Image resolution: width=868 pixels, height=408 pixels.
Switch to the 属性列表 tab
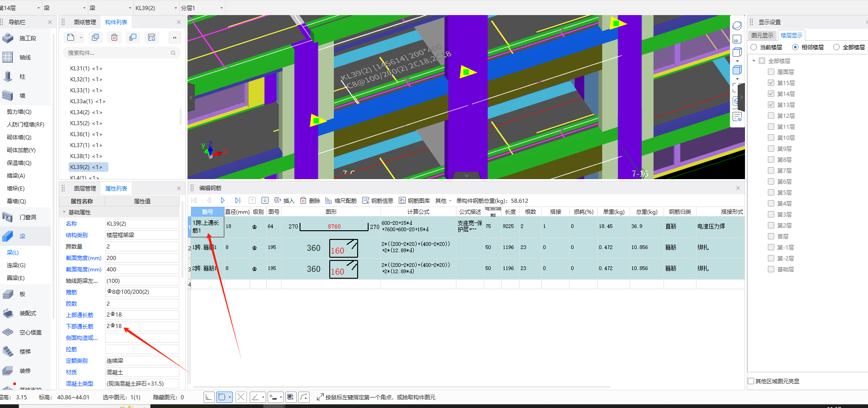116,188
